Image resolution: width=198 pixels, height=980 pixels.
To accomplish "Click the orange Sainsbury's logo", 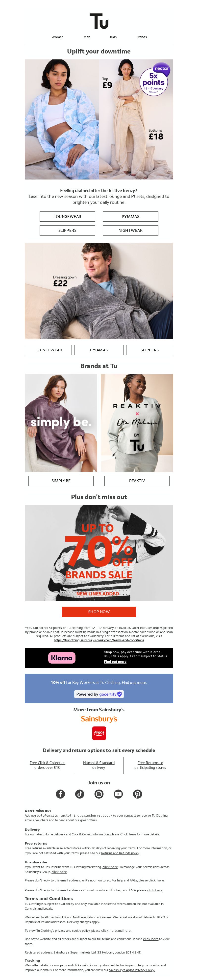I will click(99, 719).
